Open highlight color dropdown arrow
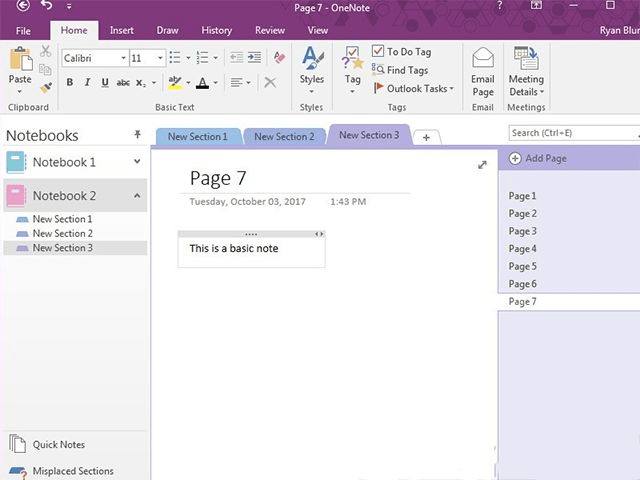 188,83
